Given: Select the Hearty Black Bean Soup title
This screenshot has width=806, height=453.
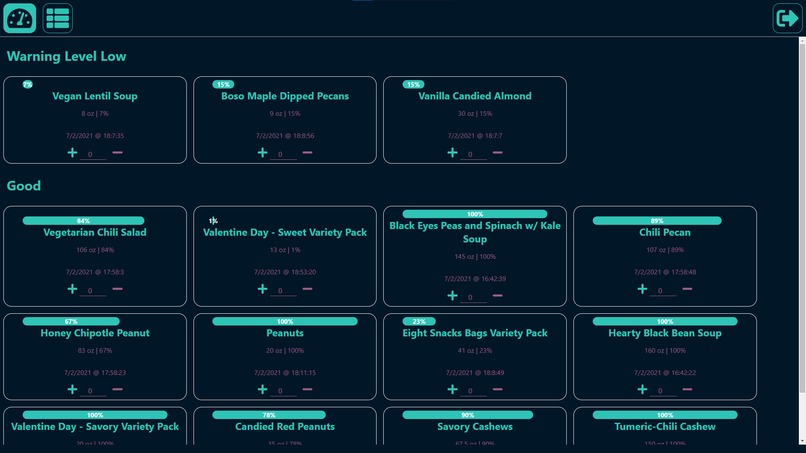Looking at the screenshot, I should point(665,333).
